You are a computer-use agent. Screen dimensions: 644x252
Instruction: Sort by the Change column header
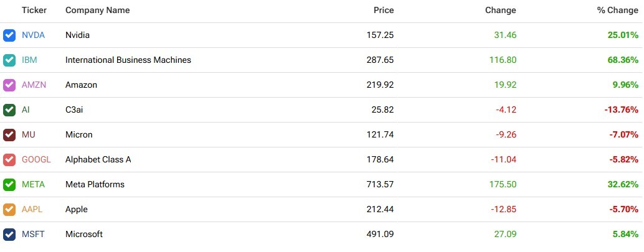point(500,10)
